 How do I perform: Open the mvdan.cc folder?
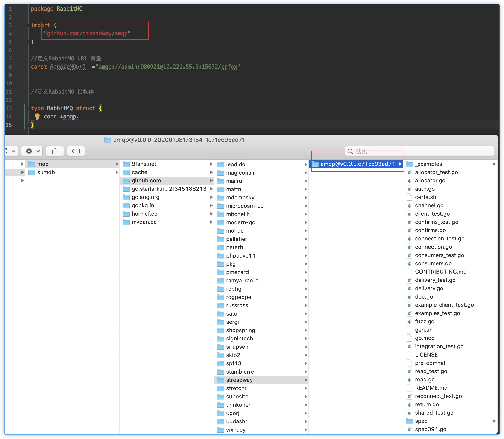click(167, 222)
